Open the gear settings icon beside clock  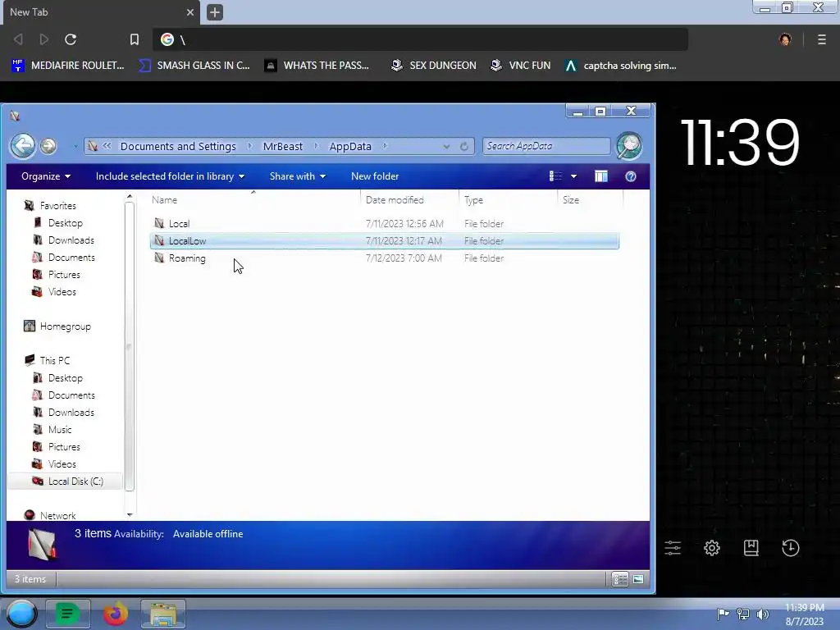711,548
